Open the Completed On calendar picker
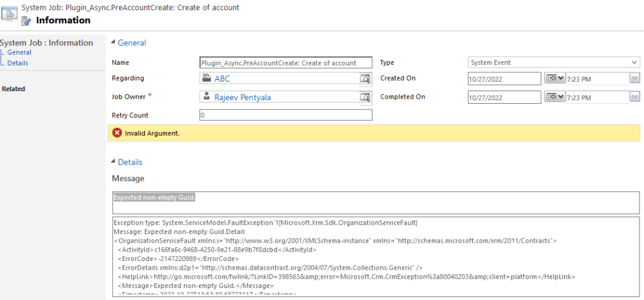The image size is (644, 300). [x=555, y=97]
